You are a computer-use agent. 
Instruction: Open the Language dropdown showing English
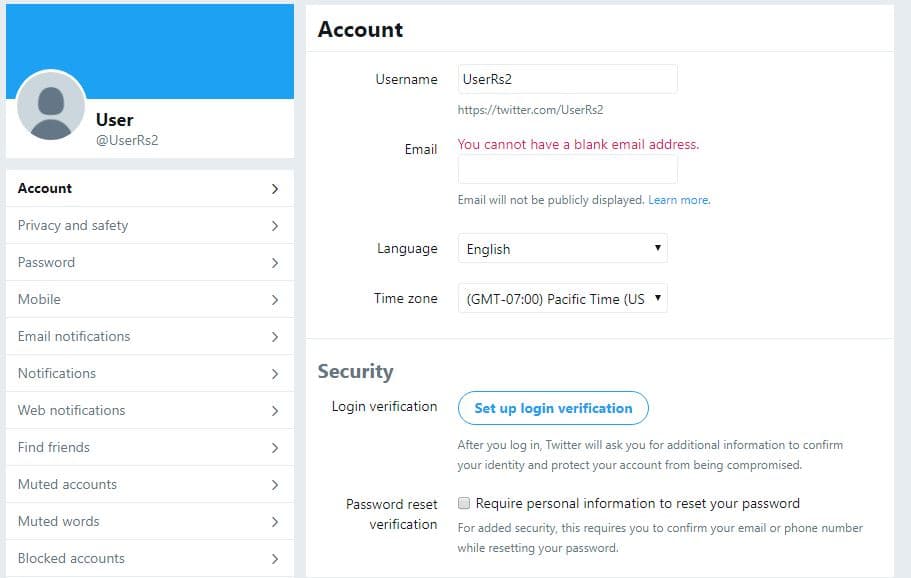pos(562,249)
